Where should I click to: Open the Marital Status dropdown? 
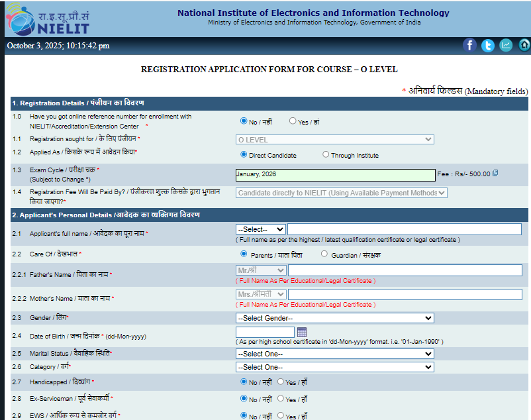coord(334,354)
